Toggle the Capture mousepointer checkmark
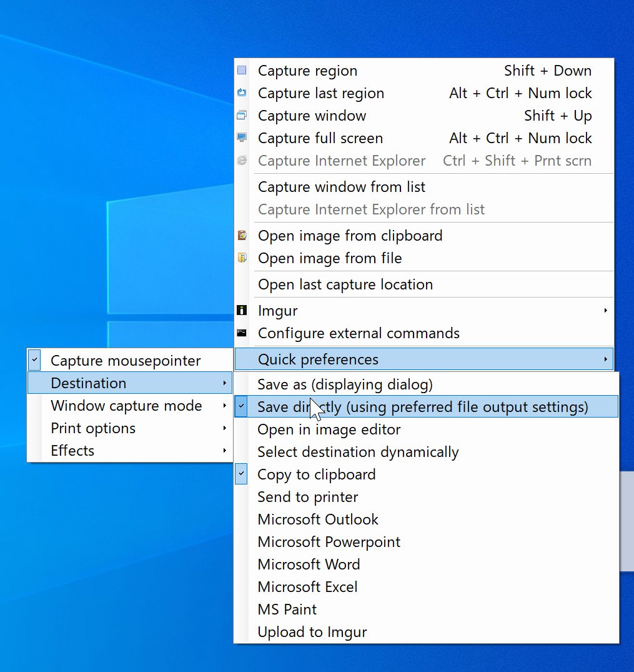 35,361
